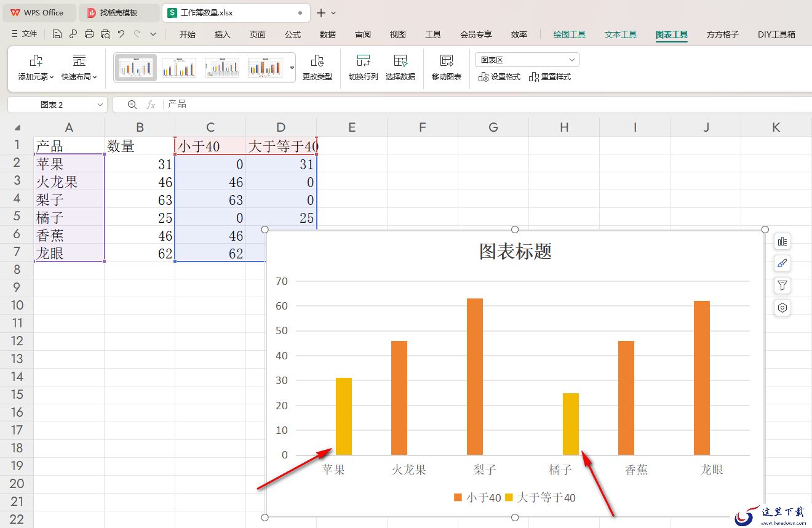Open the 方方格子 add-in tab
812x528 pixels.
(723, 34)
